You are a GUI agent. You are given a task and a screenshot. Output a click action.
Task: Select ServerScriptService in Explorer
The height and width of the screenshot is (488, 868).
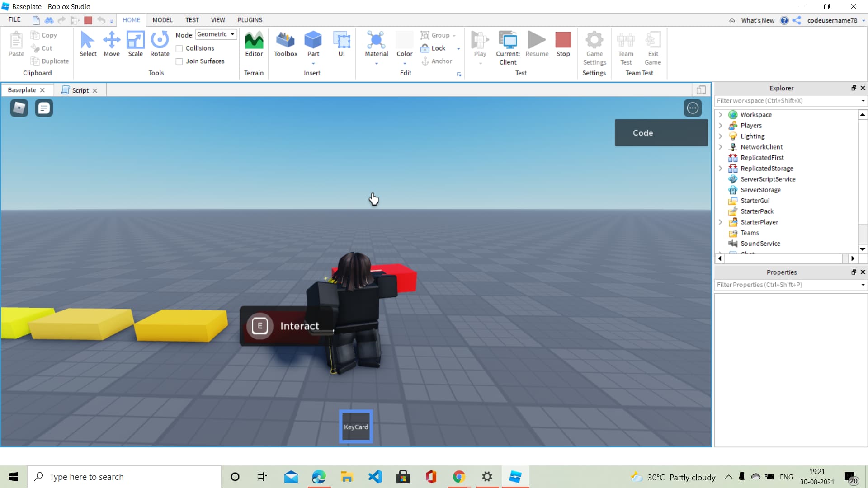click(x=768, y=179)
